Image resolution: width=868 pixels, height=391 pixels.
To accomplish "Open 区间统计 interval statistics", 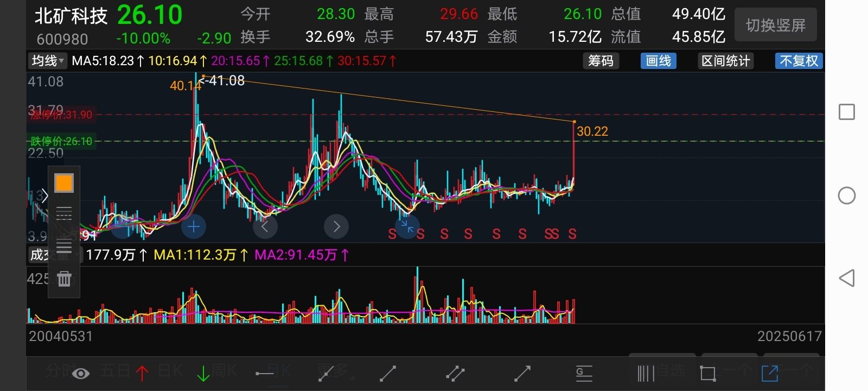I will pyautogui.click(x=726, y=61).
